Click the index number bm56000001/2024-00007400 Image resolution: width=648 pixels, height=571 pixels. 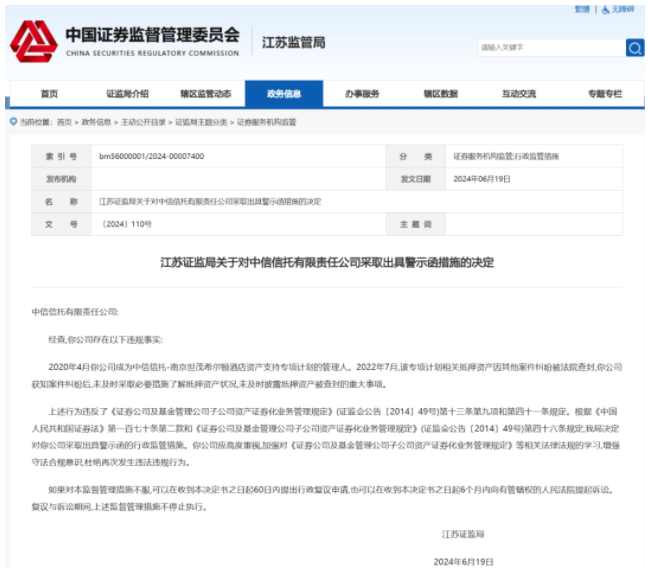click(151, 156)
